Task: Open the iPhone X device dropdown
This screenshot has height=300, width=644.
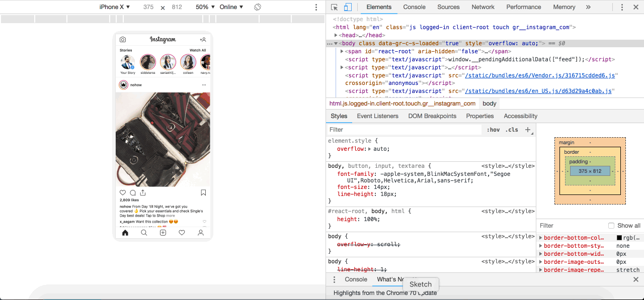Action: coord(115,7)
